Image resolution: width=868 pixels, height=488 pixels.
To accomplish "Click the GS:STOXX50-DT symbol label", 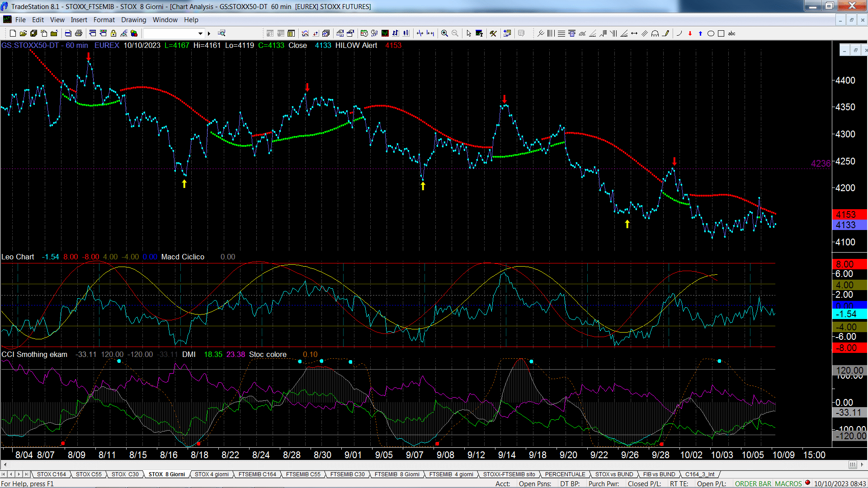I will 30,45.
